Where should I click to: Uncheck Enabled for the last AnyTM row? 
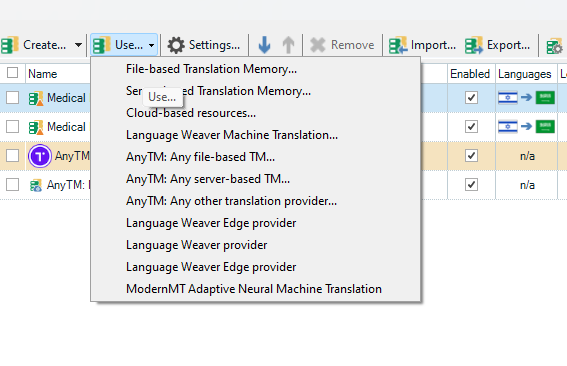coord(471,184)
